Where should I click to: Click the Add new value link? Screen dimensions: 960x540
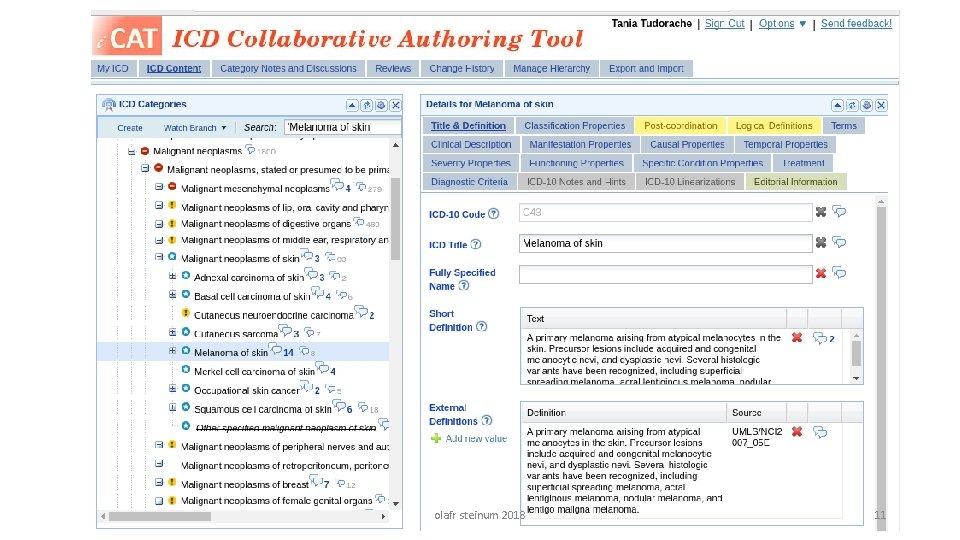point(476,438)
